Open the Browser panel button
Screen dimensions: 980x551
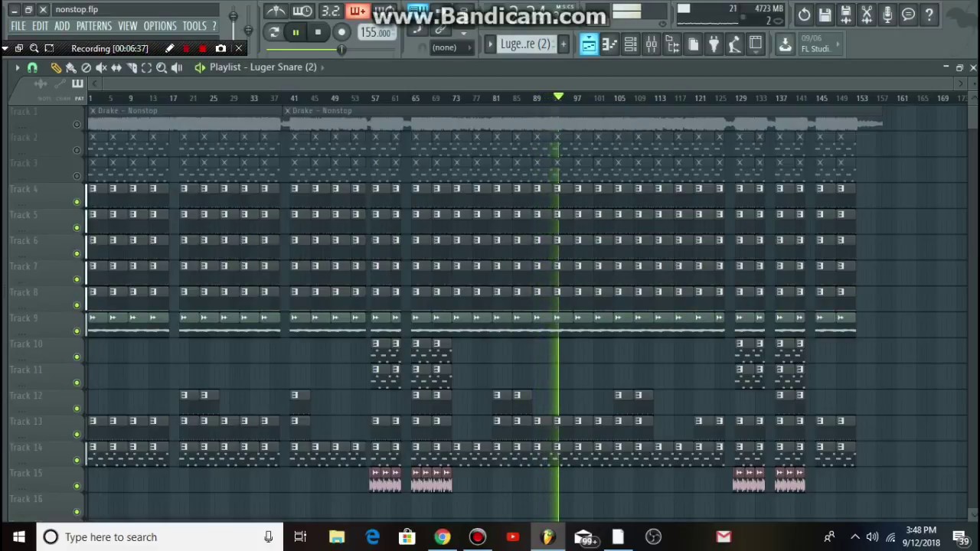point(672,44)
